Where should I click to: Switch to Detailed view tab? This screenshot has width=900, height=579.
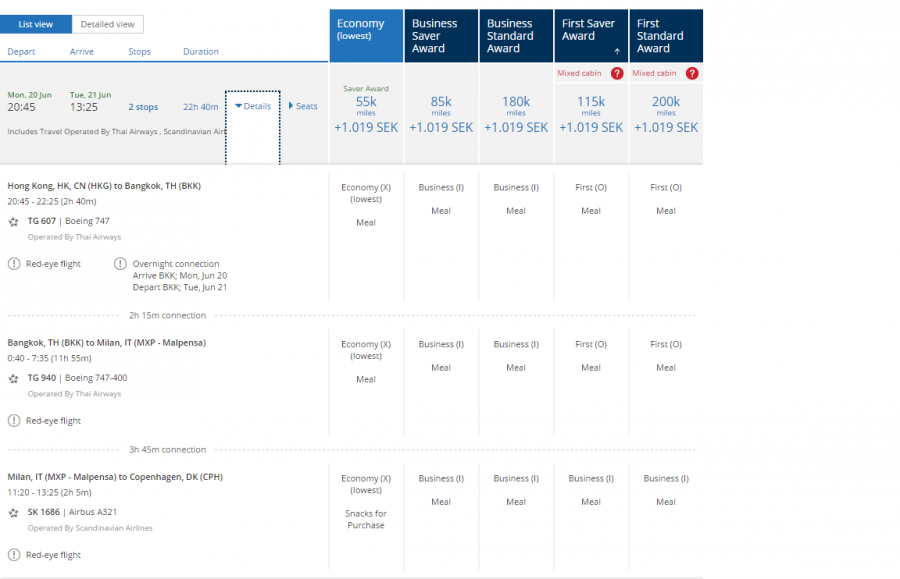107,24
